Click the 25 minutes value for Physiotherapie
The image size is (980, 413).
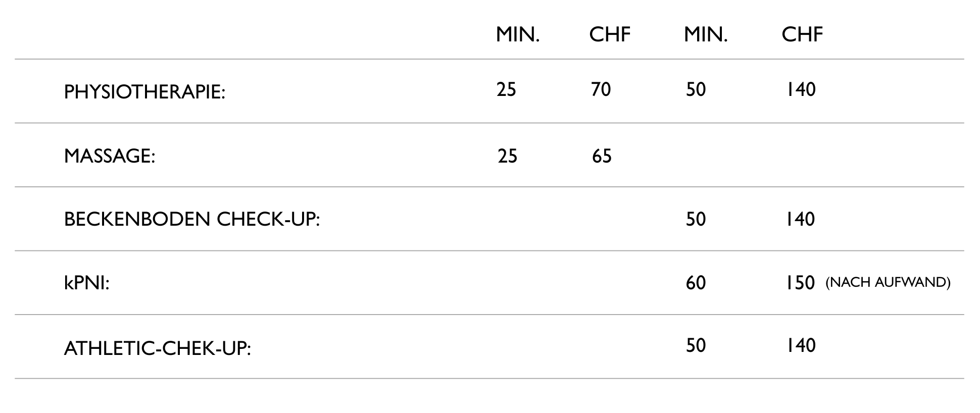click(506, 90)
